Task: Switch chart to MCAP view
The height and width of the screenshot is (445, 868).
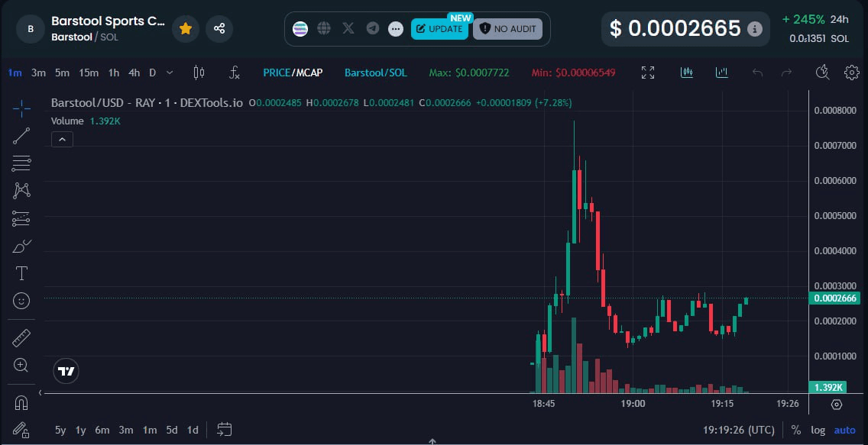Action: tap(309, 73)
